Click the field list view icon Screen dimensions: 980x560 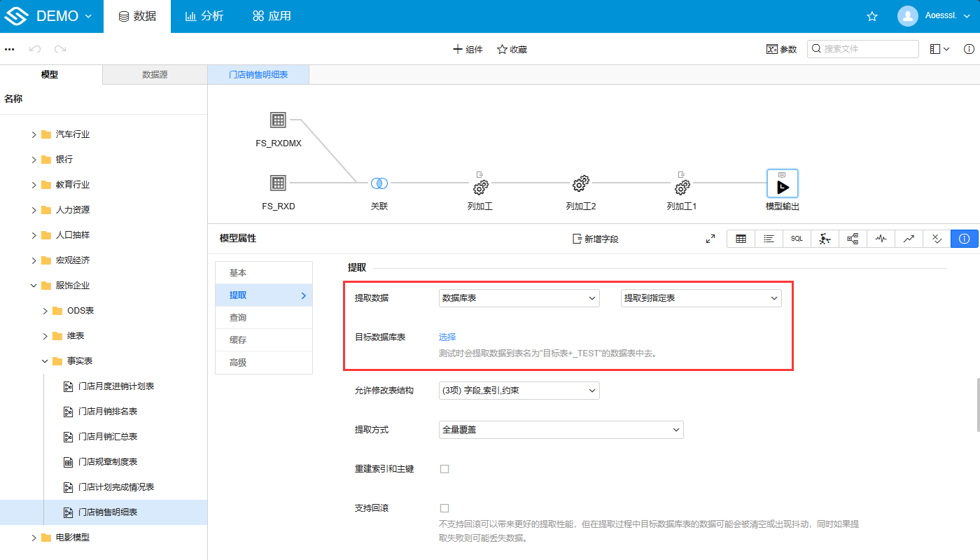(769, 238)
